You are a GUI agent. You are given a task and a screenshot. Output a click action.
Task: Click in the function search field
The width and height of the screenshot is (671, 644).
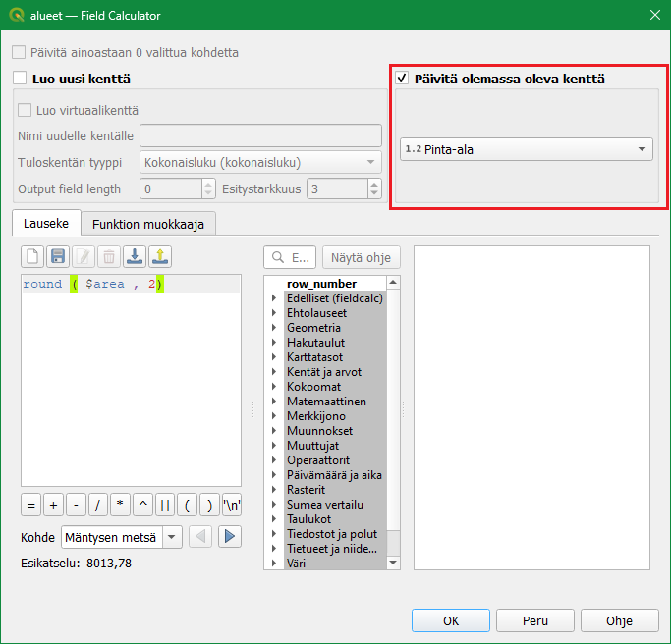(x=289, y=257)
